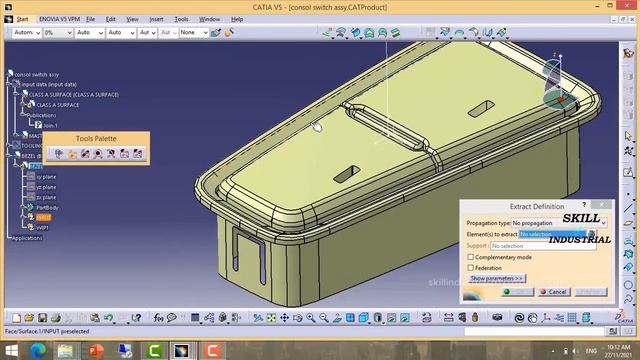Open the File menu
The width and height of the screenshot is (640, 360).
point(91,19)
